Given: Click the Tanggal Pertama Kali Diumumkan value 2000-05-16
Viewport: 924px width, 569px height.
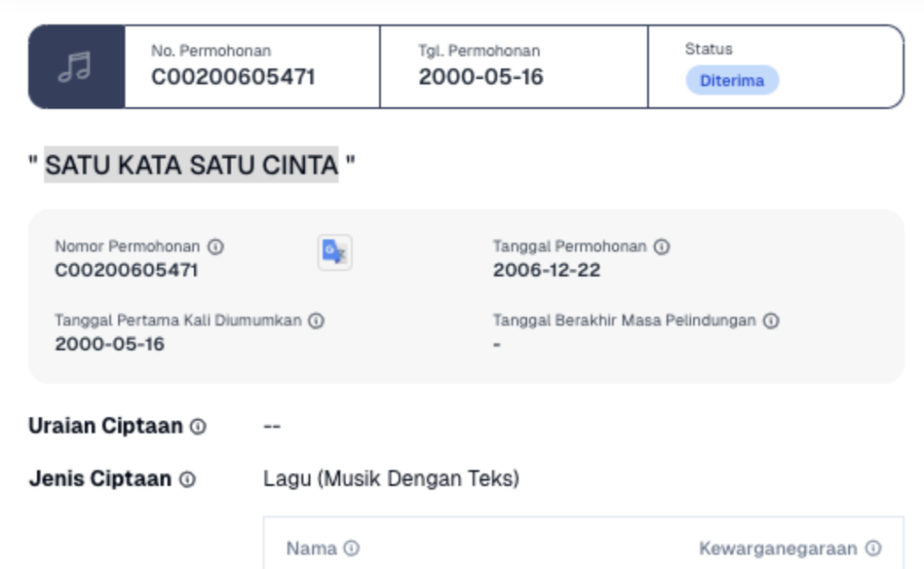Looking at the screenshot, I should tap(109, 344).
